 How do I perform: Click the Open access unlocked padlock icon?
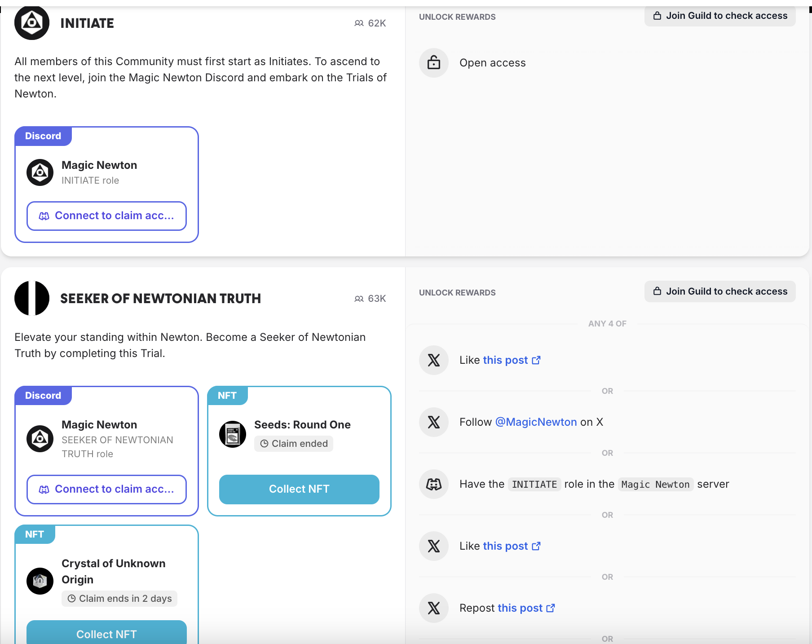coord(434,63)
